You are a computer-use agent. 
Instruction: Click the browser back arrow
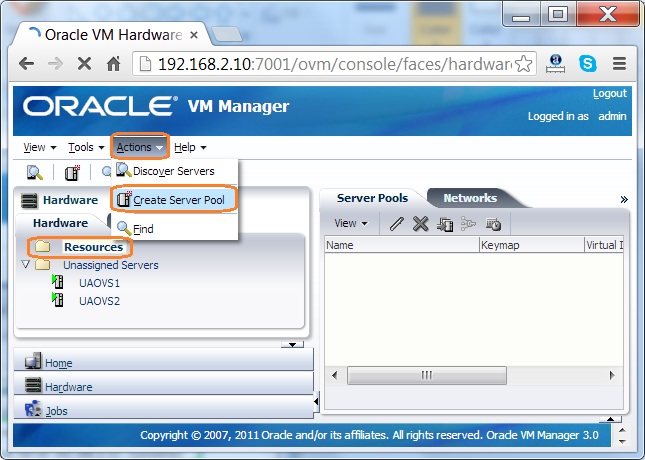[27, 63]
